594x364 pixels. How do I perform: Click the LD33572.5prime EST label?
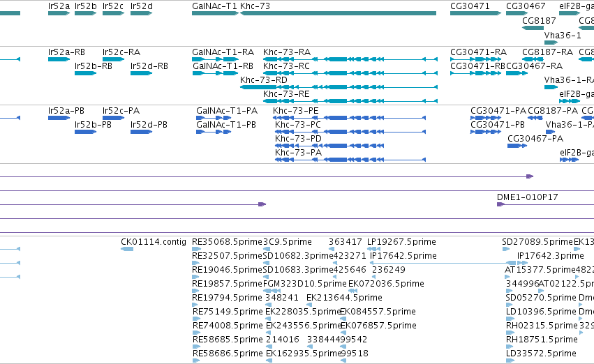(542, 353)
